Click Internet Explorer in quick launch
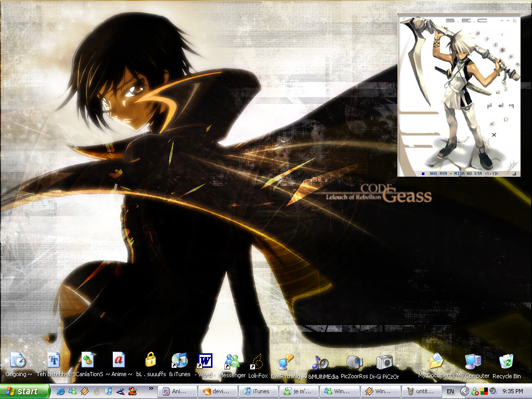Image resolution: width=532 pixels, height=399 pixels. 61,391
